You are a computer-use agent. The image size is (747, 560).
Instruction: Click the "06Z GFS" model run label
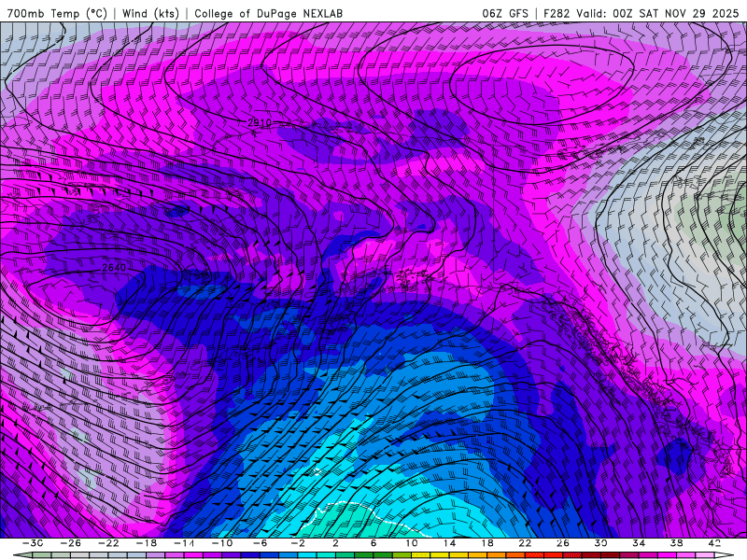(x=505, y=13)
